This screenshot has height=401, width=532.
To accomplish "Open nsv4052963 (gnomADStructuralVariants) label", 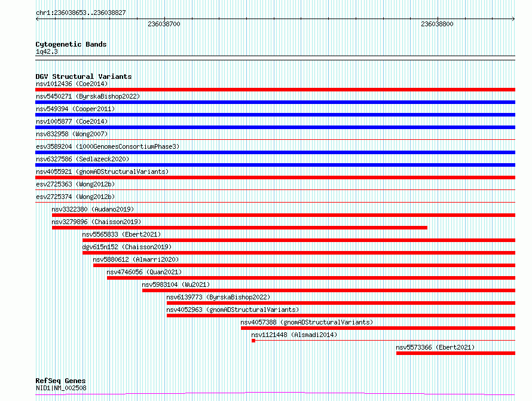I will [233, 310].
